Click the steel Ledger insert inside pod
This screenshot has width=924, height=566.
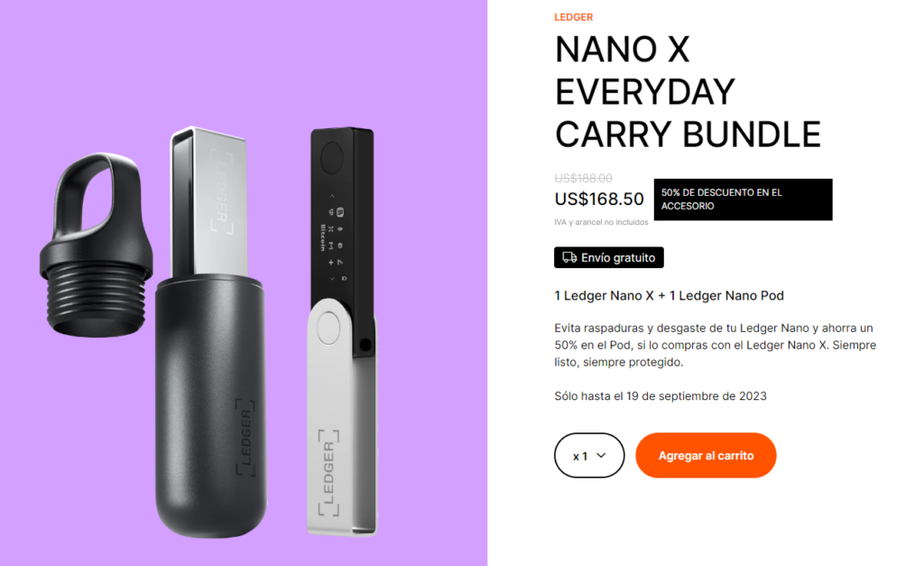208,201
